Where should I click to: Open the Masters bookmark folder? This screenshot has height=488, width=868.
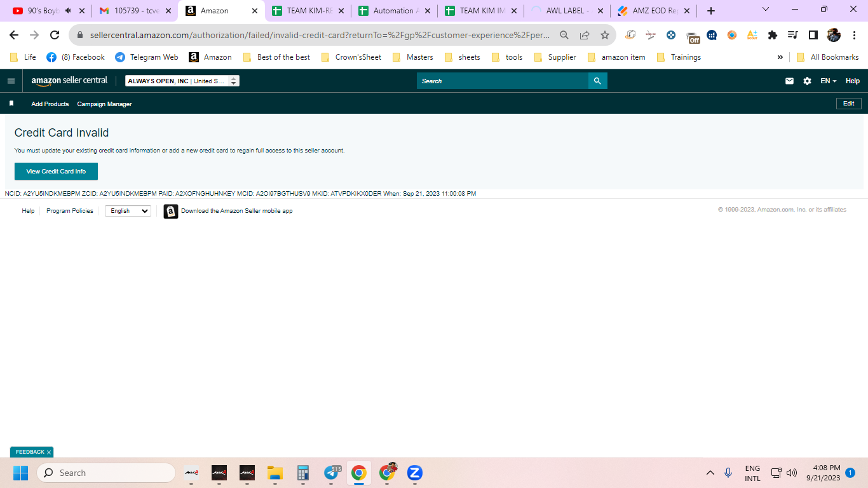click(x=413, y=57)
